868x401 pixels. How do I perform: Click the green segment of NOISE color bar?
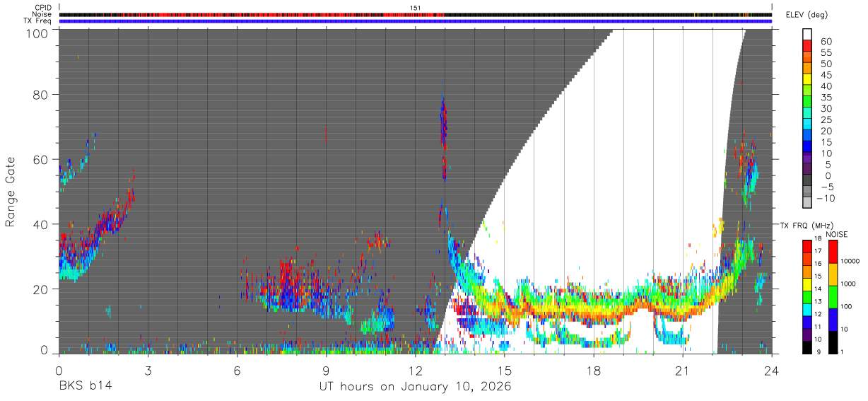tap(833, 297)
